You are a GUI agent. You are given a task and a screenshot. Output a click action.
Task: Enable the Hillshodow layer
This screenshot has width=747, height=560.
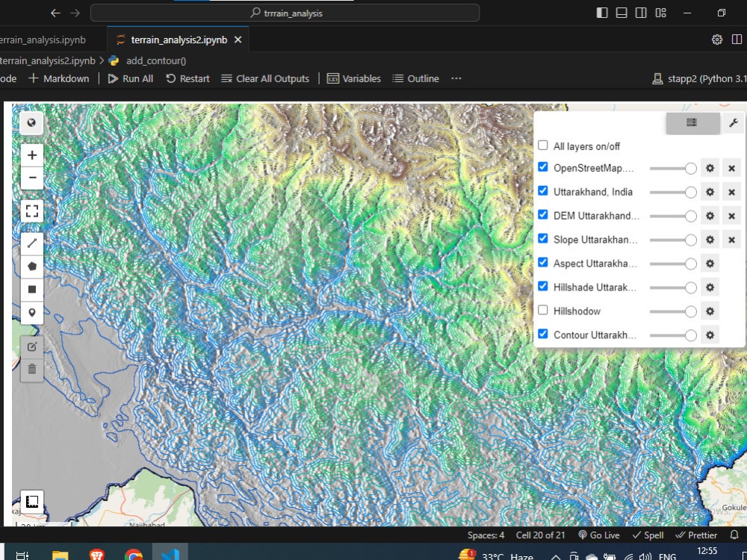[x=542, y=310]
